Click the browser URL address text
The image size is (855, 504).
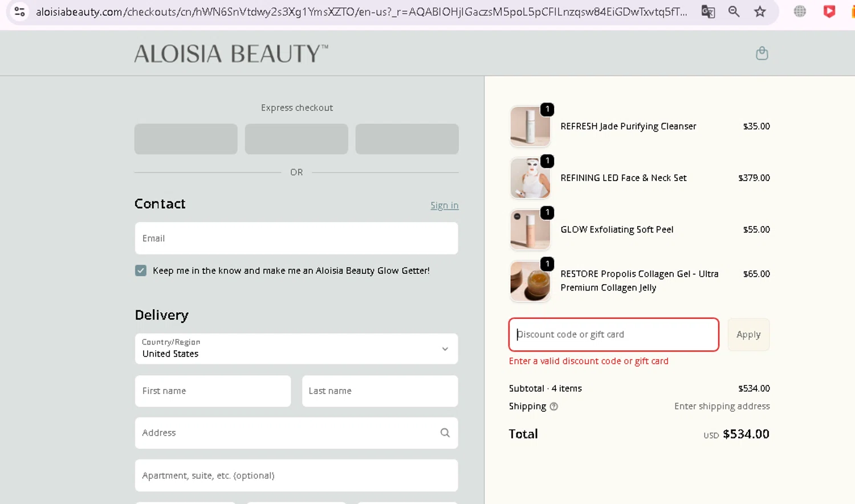click(x=361, y=11)
